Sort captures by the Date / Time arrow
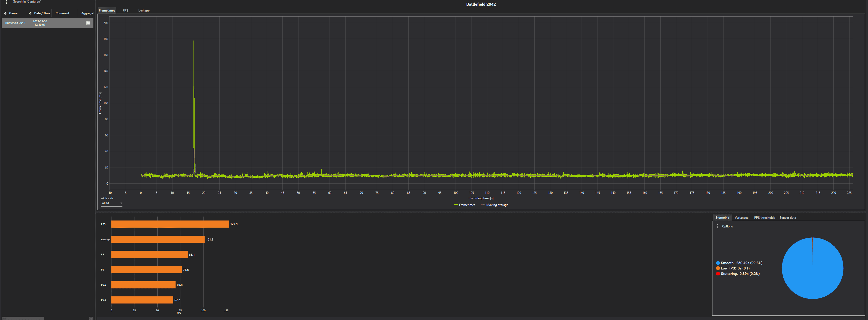This screenshot has width=868, height=320. [31, 13]
